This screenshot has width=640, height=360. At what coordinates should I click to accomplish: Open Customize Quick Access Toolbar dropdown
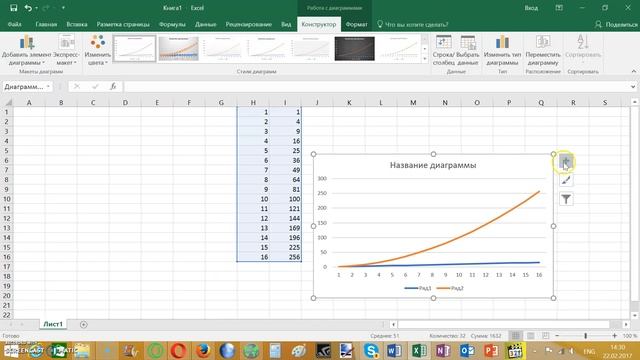(x=63, y=8)
